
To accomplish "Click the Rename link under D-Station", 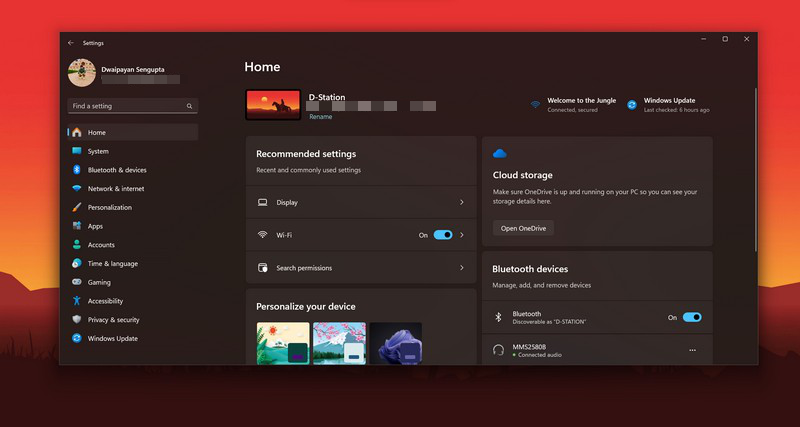I will 320,117.
